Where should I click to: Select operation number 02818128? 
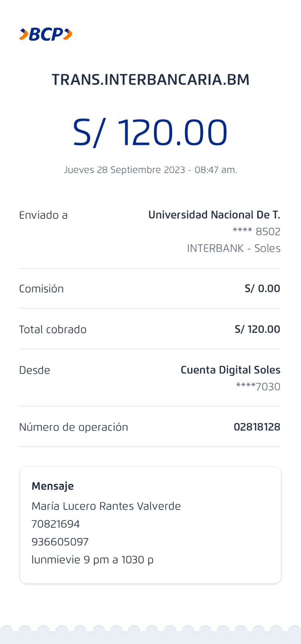pos(257,427)
